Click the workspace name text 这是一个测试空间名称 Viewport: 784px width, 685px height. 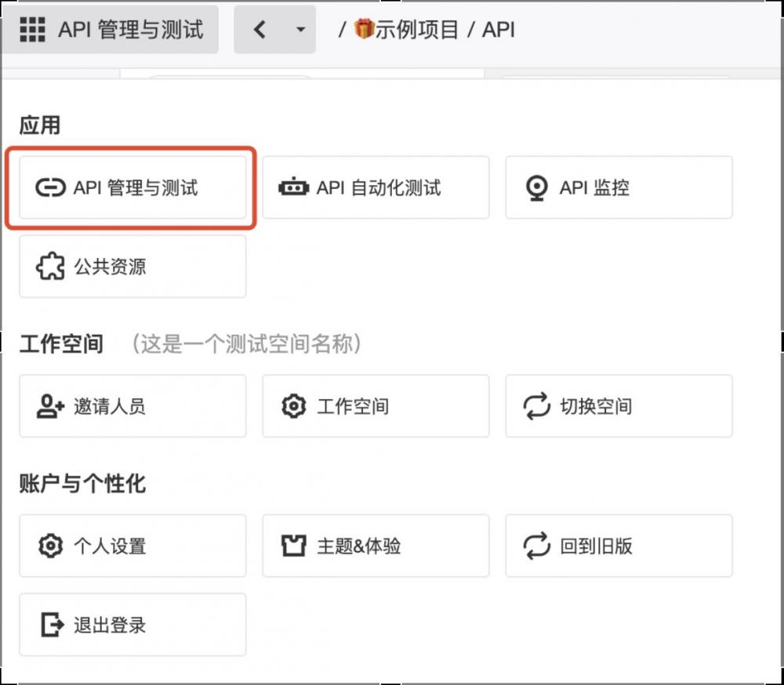(246, 343)
